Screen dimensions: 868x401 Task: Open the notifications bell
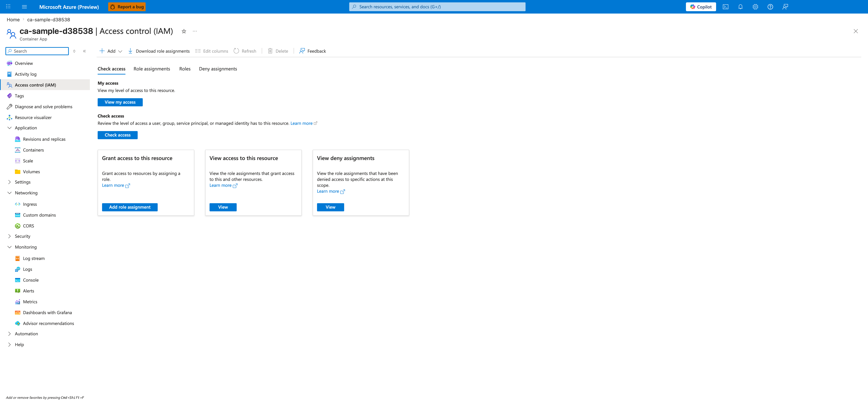click(x=740, y=7)
